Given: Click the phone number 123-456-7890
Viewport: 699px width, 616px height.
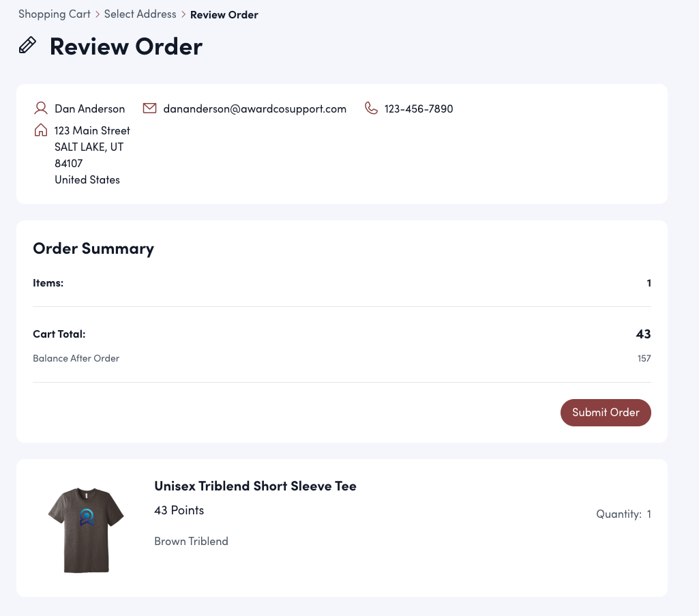Looking at the screenshot, I should click(x=418, y=108).
